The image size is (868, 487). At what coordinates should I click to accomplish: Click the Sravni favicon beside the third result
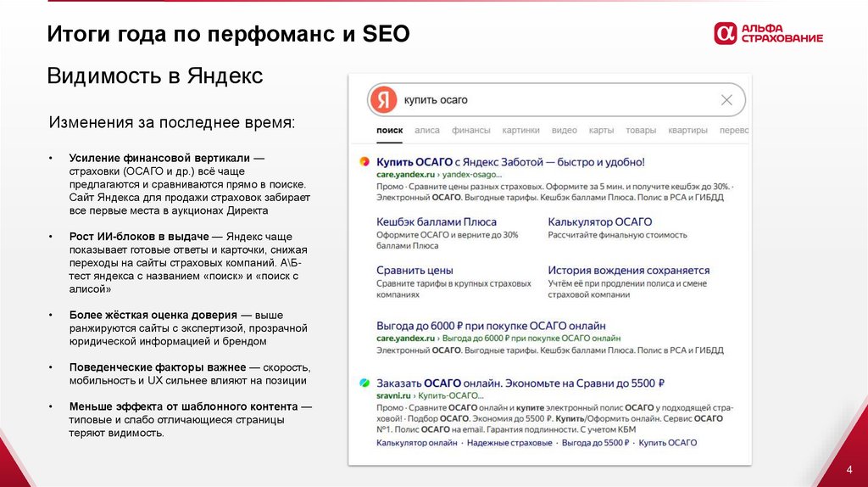pyautogui.click(x=364, y=383)
